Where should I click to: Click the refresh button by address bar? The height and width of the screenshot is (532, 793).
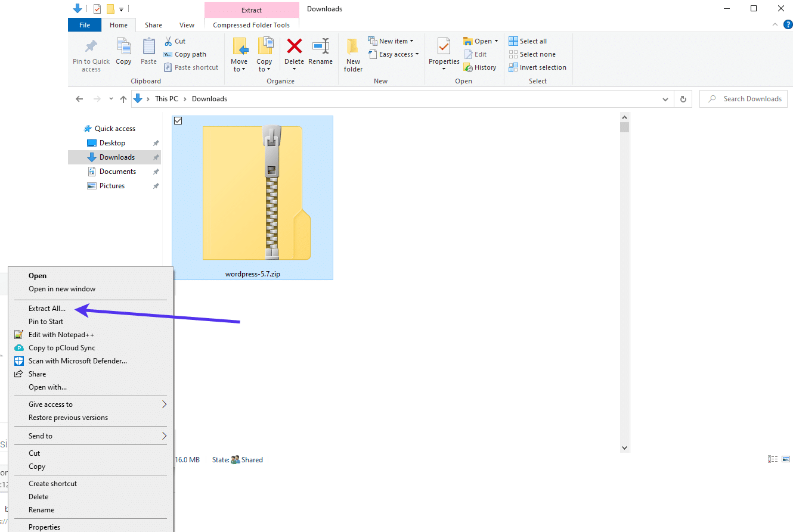click(683, 99)
